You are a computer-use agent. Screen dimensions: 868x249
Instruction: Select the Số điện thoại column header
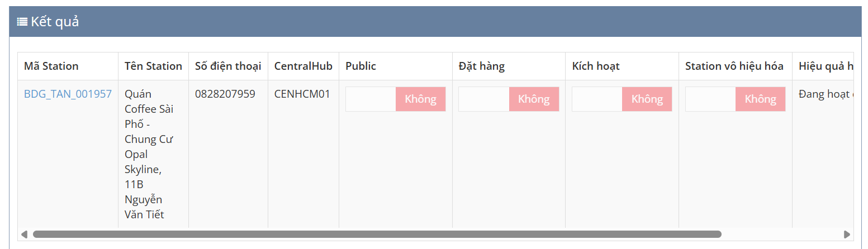tap(228, 66)
